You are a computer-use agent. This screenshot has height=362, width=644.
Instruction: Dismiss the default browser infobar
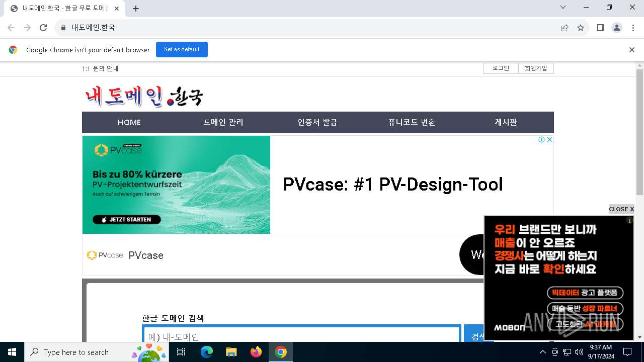631,50
